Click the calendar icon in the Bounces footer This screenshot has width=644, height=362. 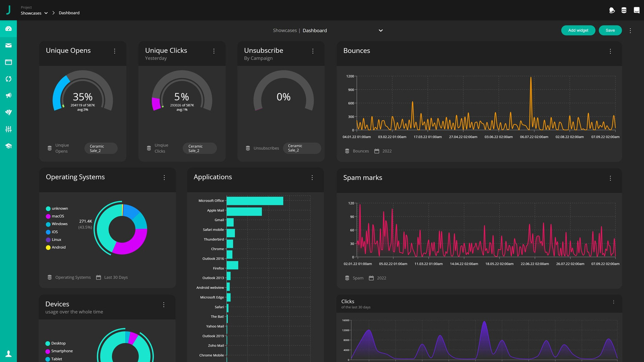click(x=377, y=151)
